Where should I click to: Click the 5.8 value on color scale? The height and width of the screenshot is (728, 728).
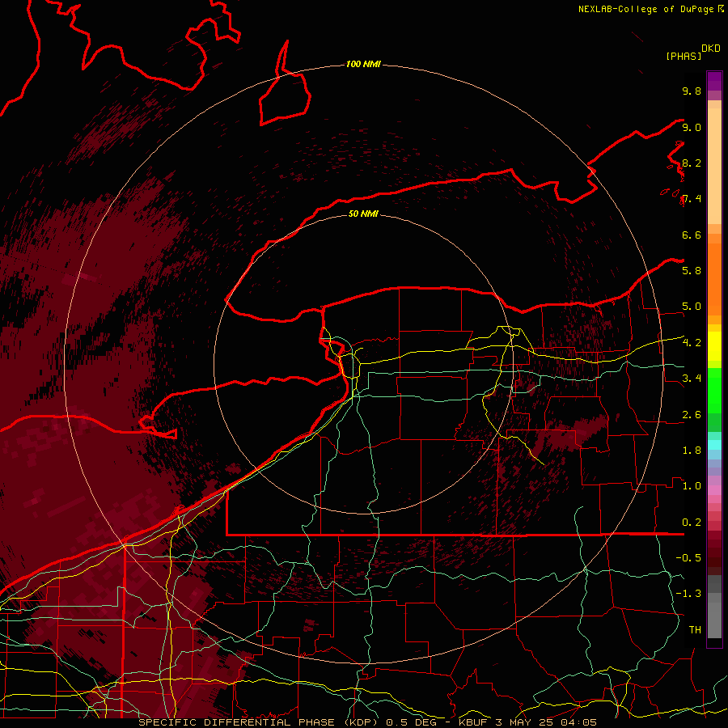pos(692,271)
